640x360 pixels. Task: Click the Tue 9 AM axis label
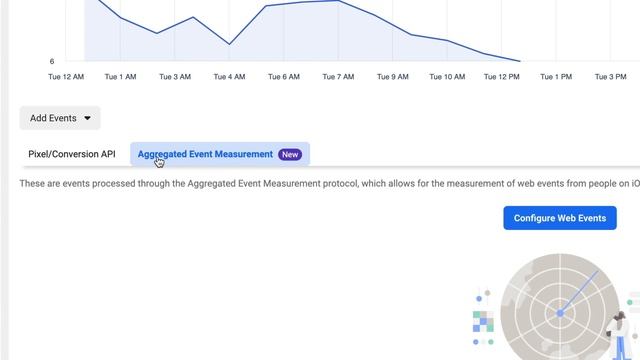393,77
